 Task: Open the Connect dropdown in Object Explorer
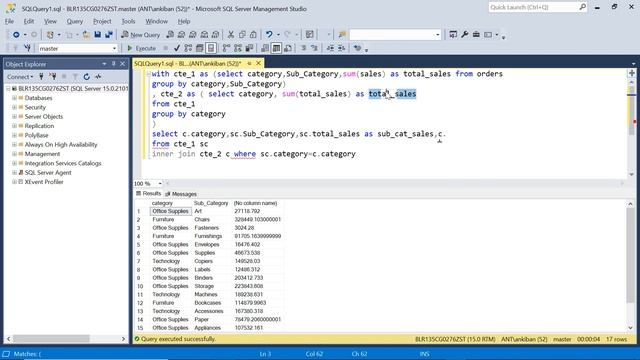point(19,76)
